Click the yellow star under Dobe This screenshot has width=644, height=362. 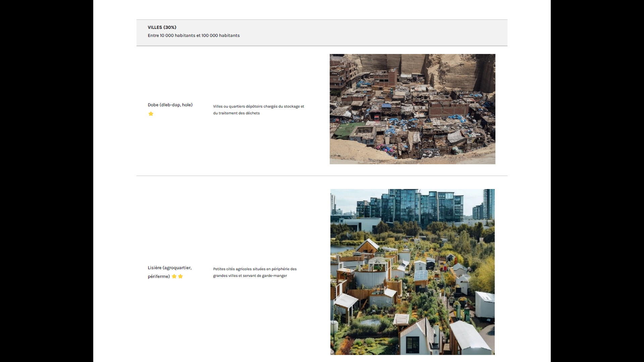[x=151, y=114]
